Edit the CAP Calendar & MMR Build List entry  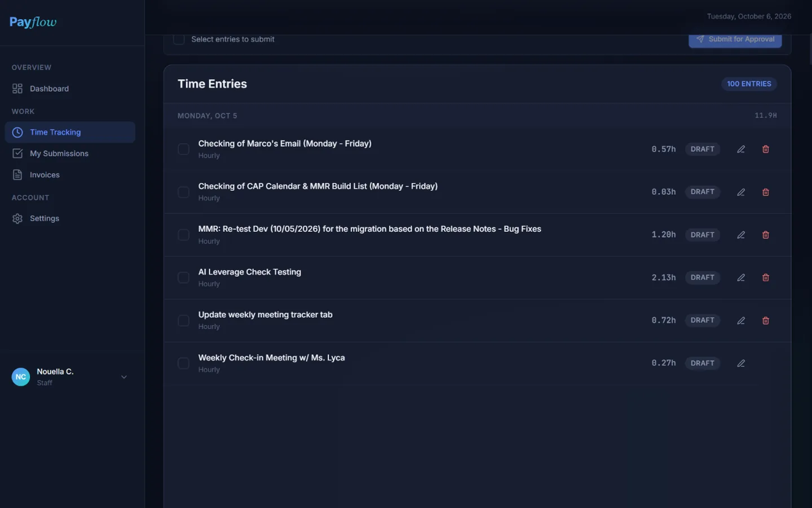coord(741,192)
